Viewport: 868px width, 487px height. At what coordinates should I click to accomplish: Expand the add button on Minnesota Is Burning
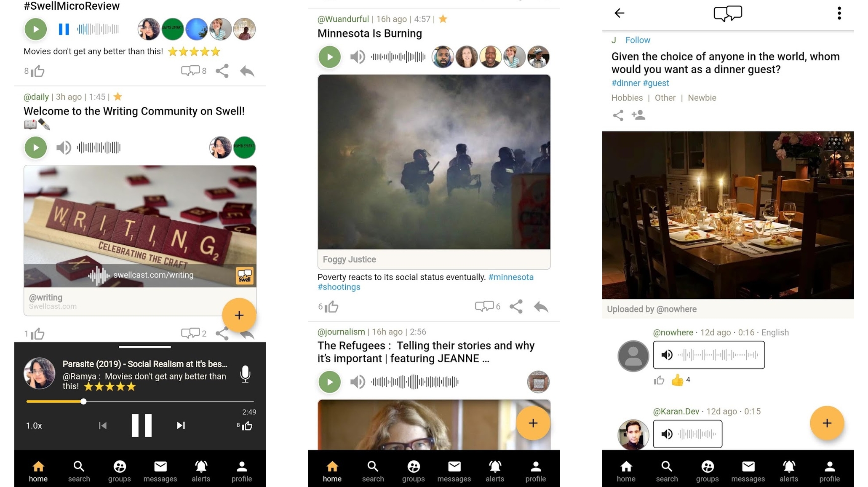coord(532,423)
